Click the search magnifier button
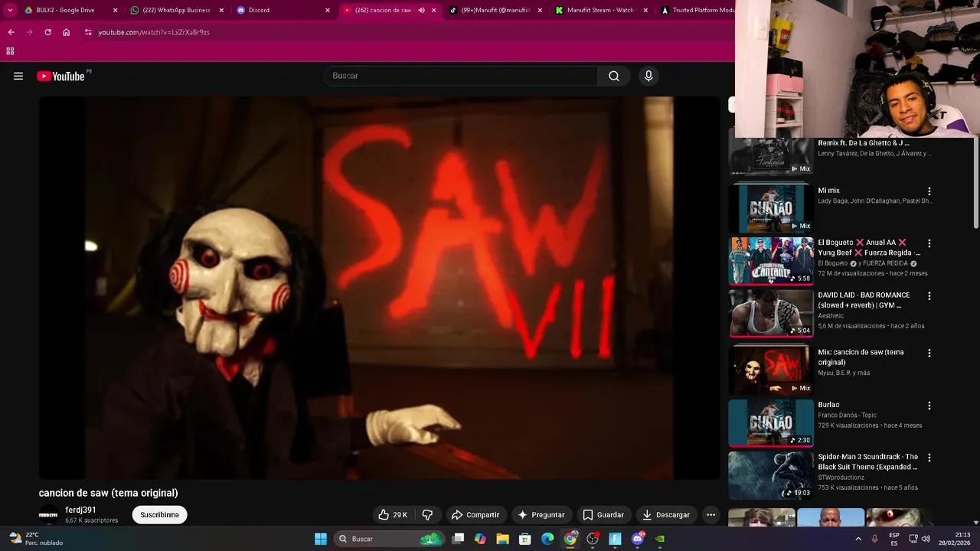Viewport: 980px width, 551px height. 614,76
